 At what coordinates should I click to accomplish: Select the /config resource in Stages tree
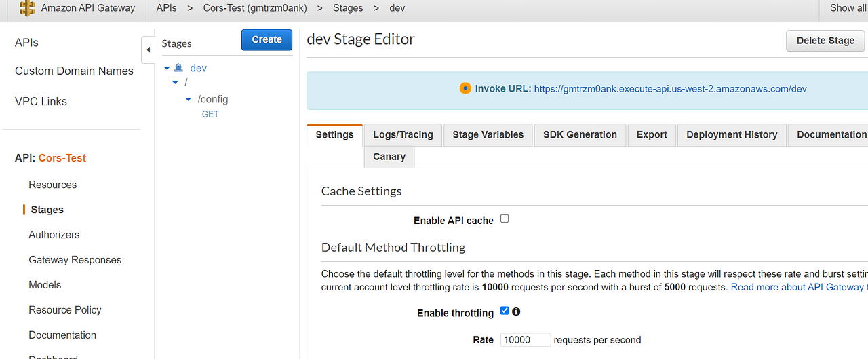[213, 99]
